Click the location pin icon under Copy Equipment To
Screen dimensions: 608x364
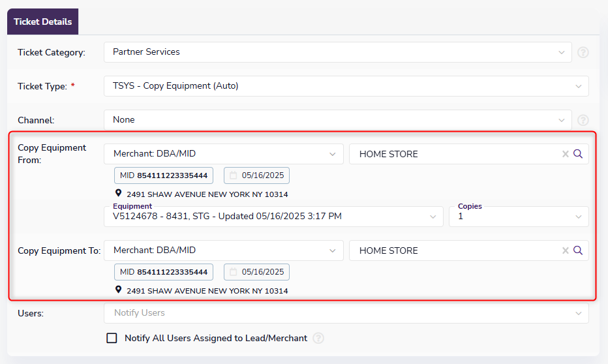click(119, 290)
